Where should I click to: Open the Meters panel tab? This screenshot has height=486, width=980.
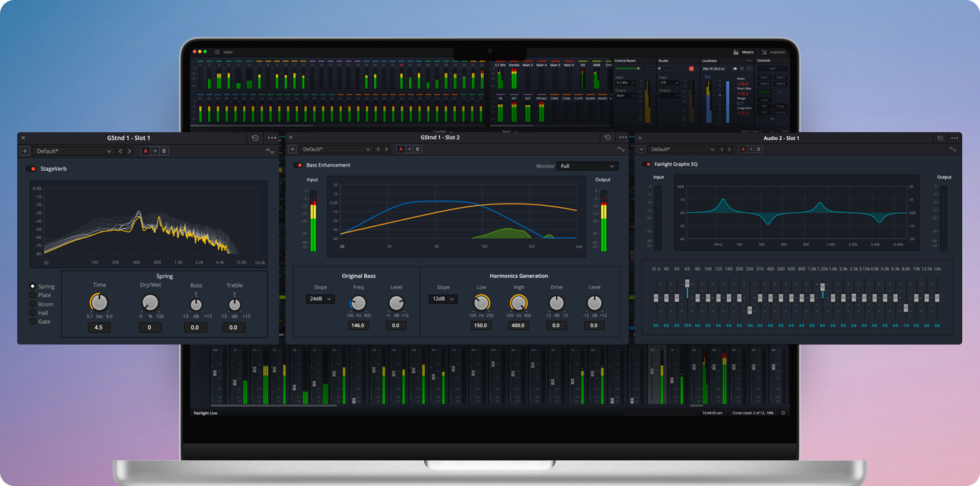743,52
